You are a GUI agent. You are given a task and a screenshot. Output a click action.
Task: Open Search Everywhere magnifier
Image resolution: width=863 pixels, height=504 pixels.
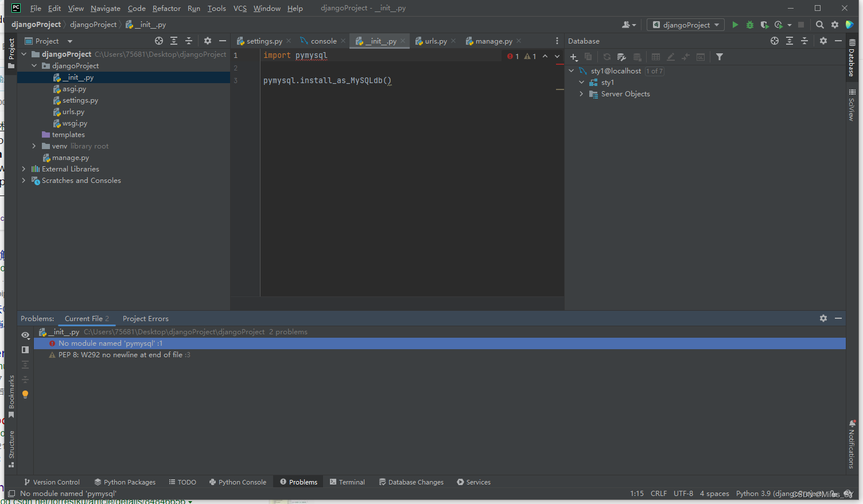click(x=820, y=25)
